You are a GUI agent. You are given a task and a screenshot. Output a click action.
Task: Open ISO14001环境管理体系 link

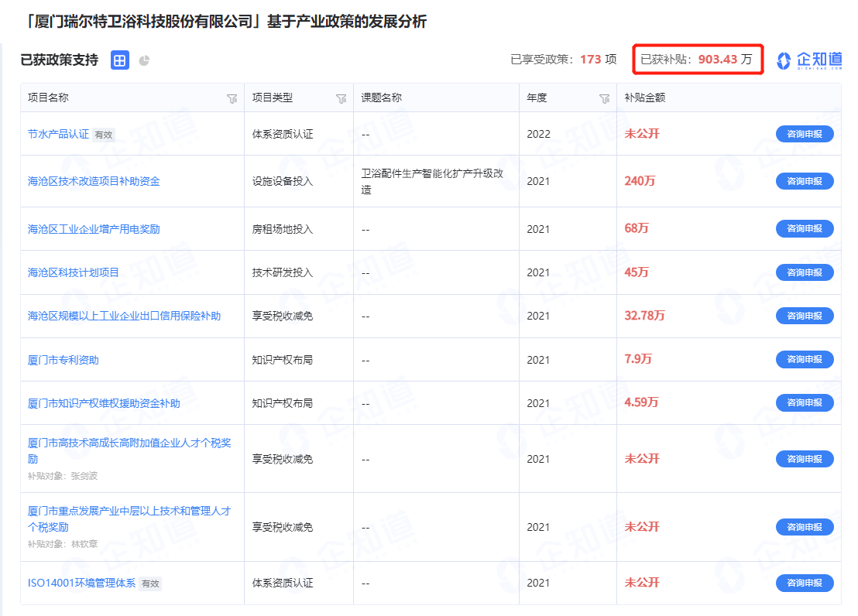tap(81, 583)
